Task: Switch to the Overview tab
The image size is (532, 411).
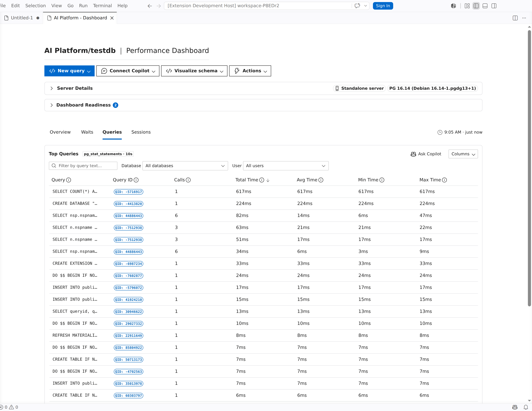Action: [60, 132]
